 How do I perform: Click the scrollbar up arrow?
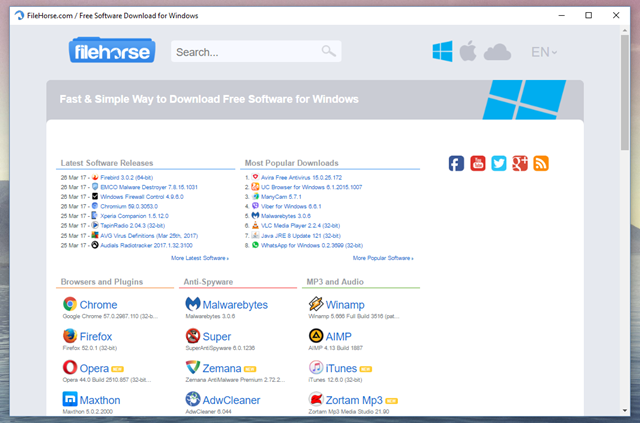pyautogui.click(x=625, y=30)
